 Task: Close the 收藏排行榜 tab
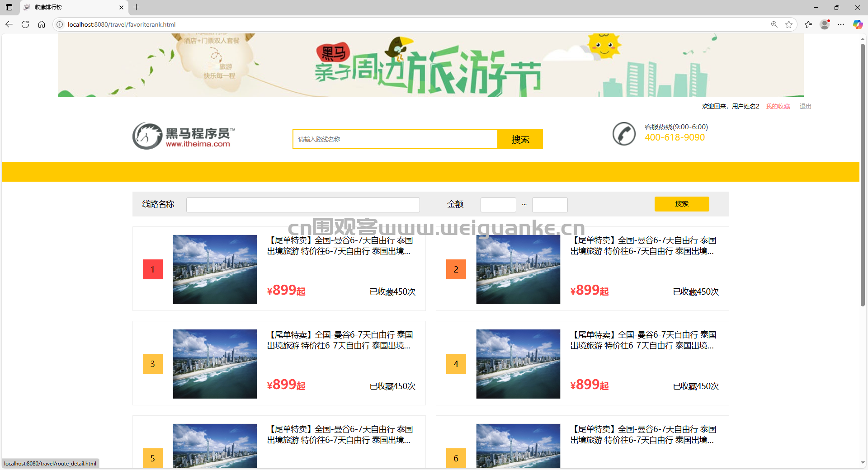coord(121,7)
